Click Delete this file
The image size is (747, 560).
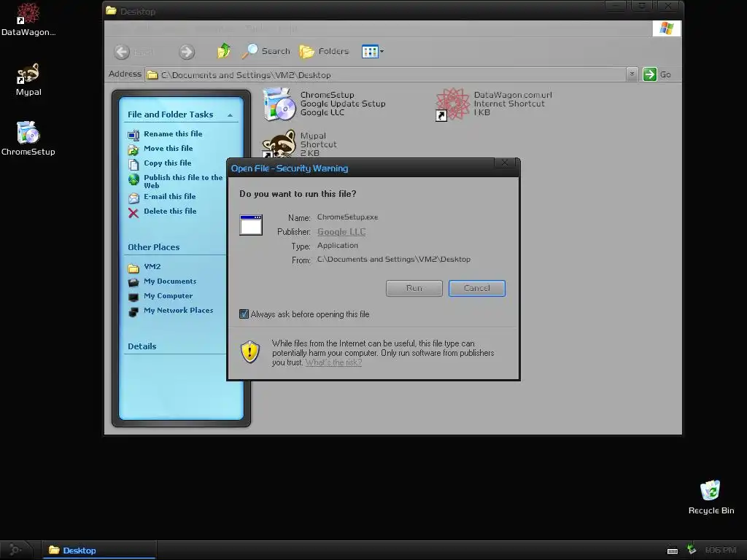coord(170,211)
